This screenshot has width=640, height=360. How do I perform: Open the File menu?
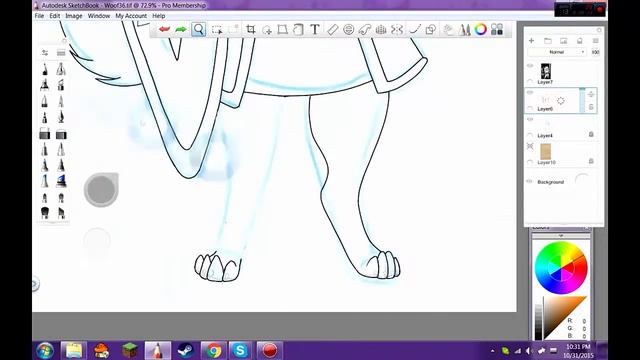tap(39, 16)
